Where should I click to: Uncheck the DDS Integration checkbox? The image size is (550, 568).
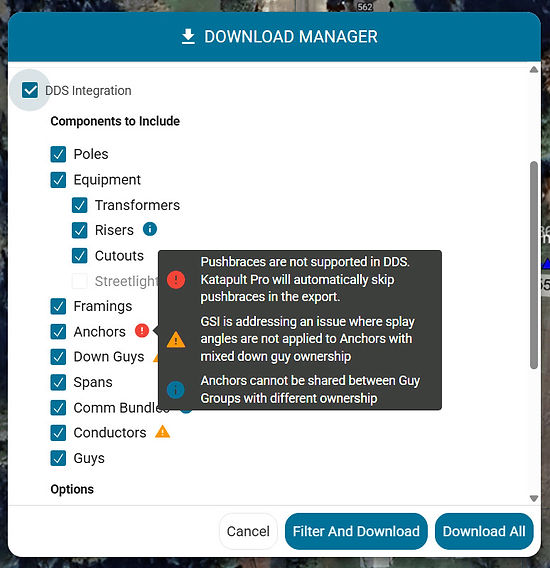pos(30,90)
